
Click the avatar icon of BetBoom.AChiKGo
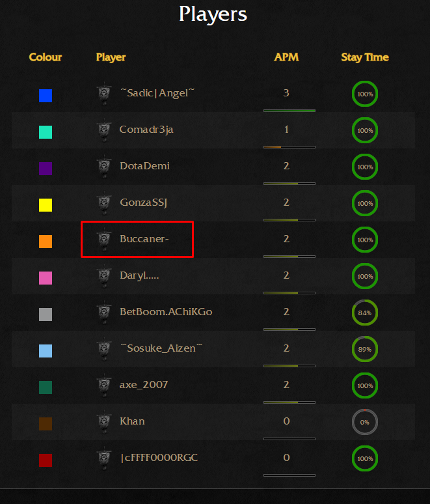(104, 313)
